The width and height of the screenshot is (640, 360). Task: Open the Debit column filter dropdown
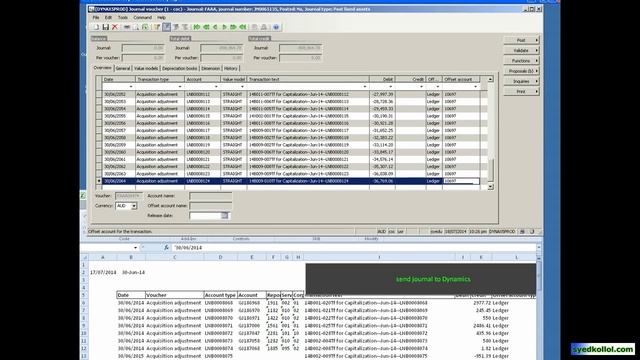click(391, 87)
